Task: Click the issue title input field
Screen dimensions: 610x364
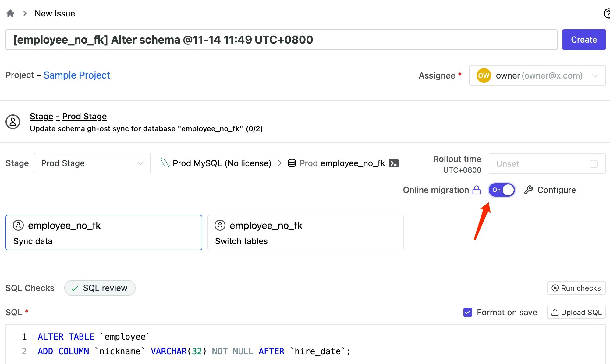Action: click(x=281, y=40)
